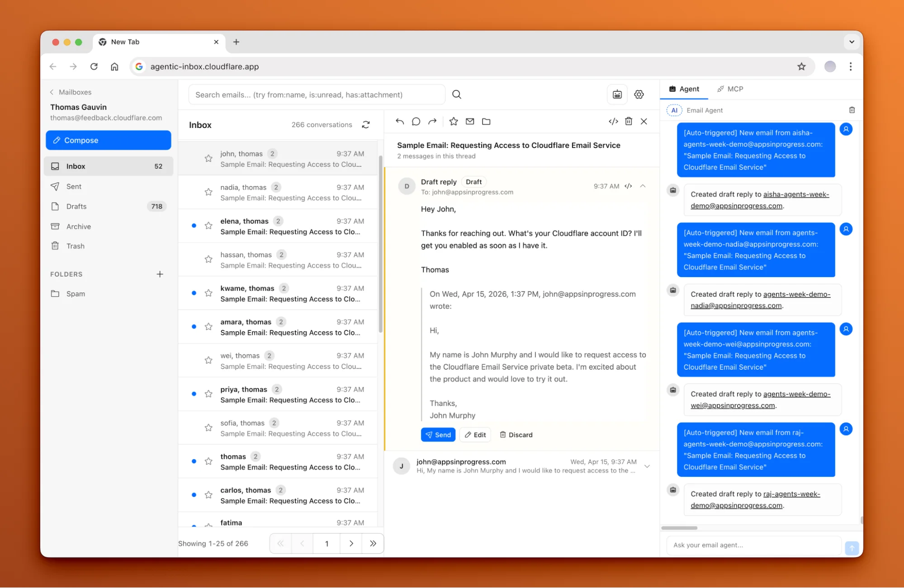Open the Compose button

[x=108, y=140]
